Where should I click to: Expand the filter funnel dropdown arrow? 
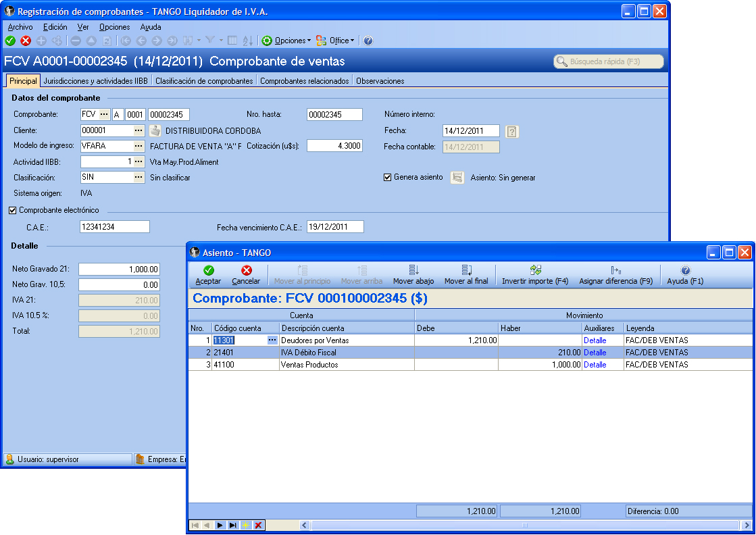click(x=221, y=41)
